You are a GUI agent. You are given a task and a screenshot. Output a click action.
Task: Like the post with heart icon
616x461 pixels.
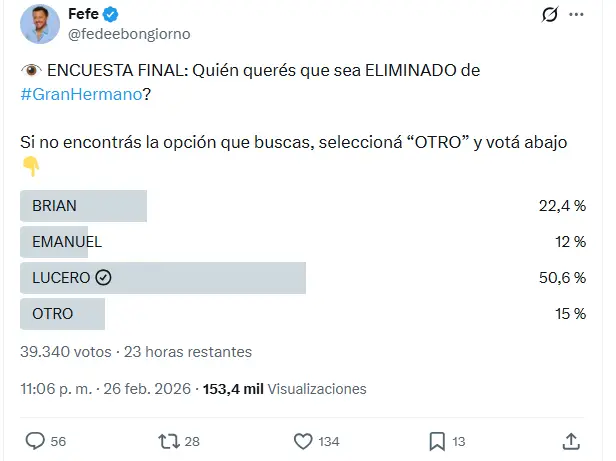[x=304, y=440]
